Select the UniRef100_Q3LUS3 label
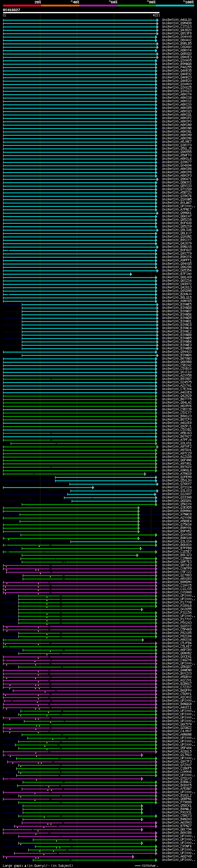This screenshot has height=868, width=197. tap(177, 491)
